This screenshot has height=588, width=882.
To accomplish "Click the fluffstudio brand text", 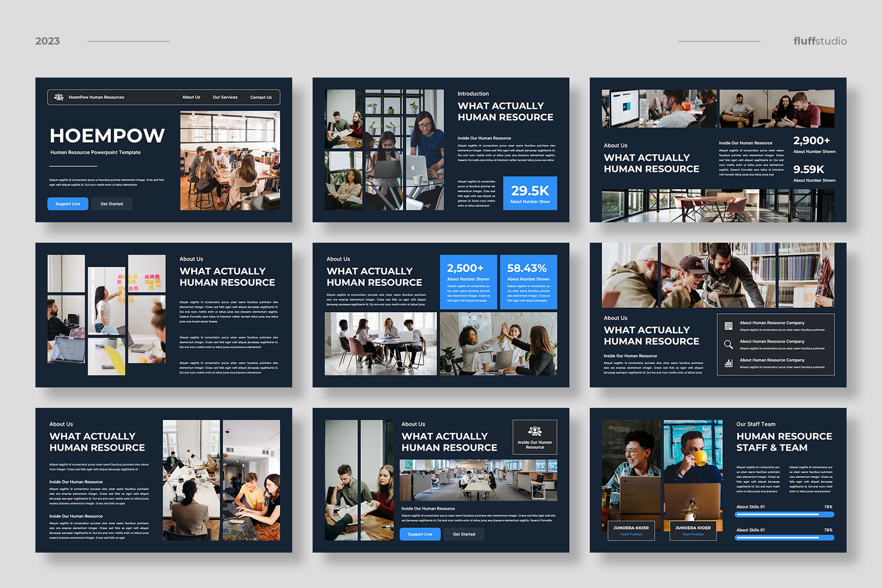I will [x=820, y=41].
